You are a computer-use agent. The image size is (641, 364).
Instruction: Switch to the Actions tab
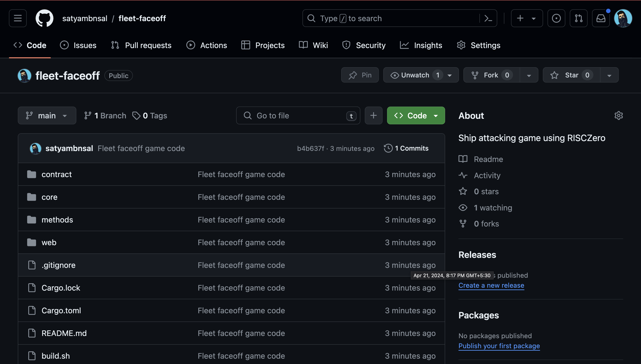(207, 45)
